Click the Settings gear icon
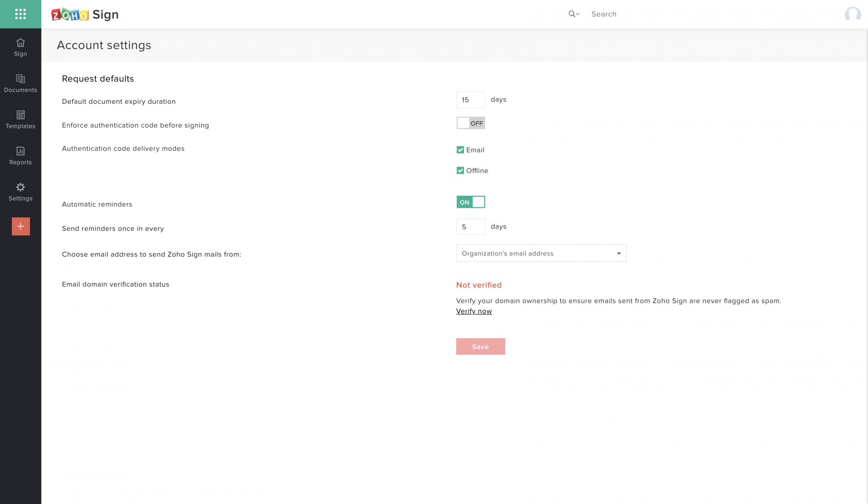Image resolution: width=868 pixels, height=504 pixels. click(20, 187)
